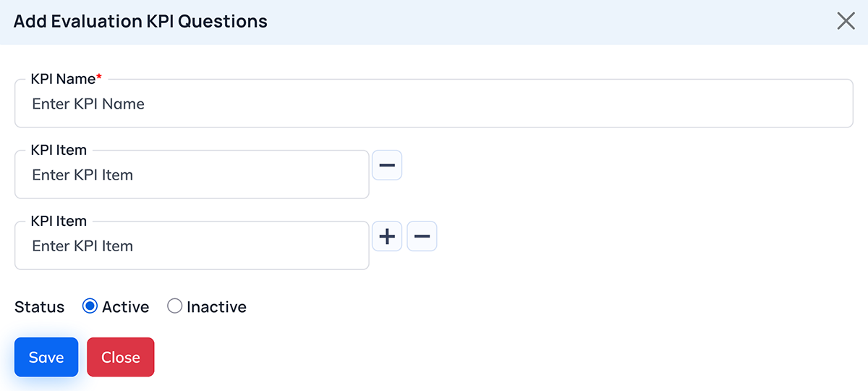Focus the Enter KPI Name field
Viewport: 868px width, 391px height.
[434, 104]
